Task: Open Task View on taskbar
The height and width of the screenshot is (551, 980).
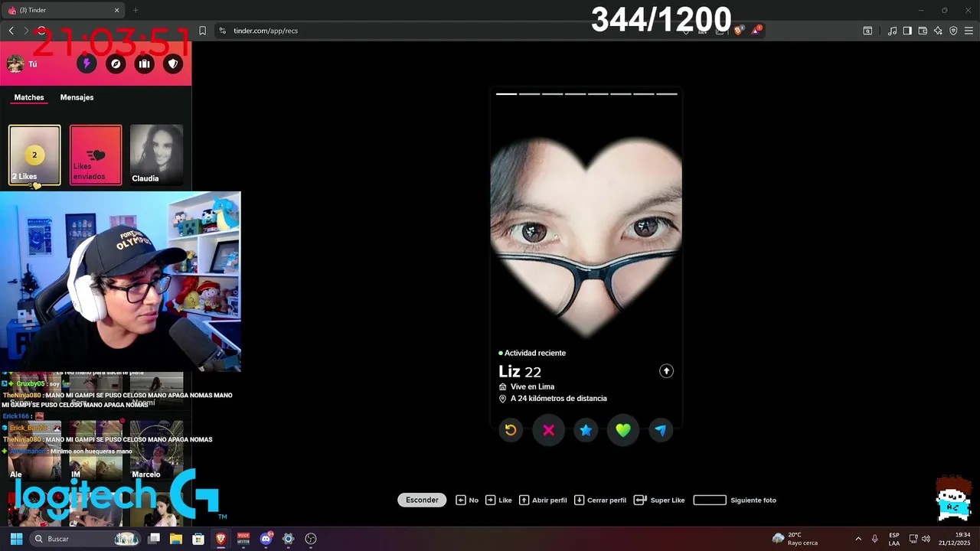Action: pos(154,539)
